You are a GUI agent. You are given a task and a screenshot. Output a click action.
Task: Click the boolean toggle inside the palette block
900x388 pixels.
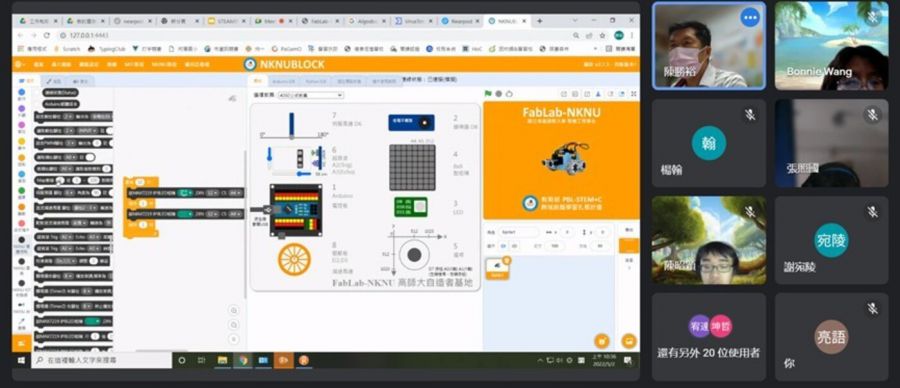(x=90, y=157)
